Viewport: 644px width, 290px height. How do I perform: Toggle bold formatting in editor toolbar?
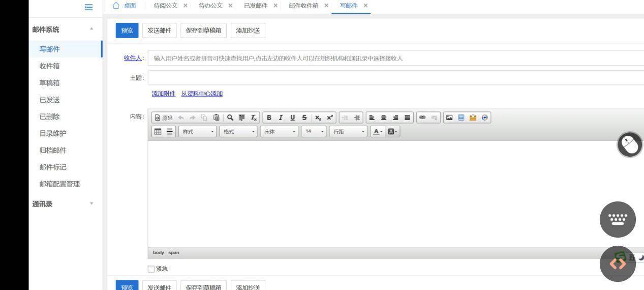269,118
